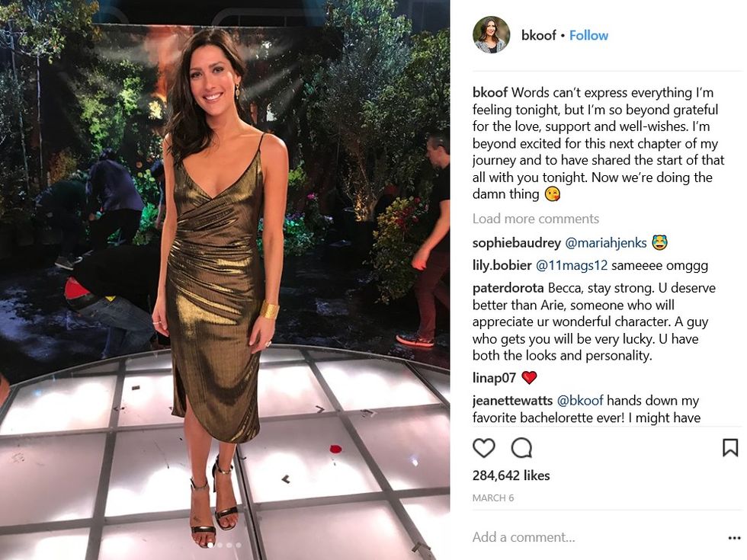Follow the bkoof account
This screenshot has height=560, width=747.
(x=588, y=36)
